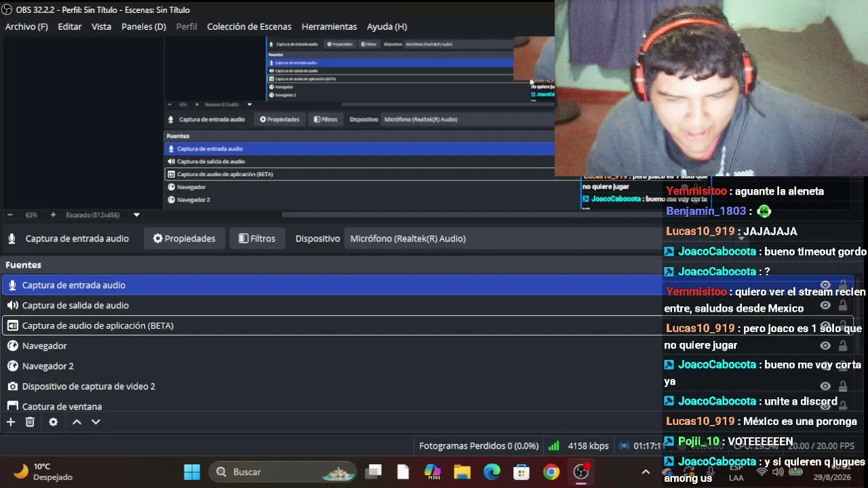Click the green connection signal icon in the status bar
The width and height of the screenshot is (868, 488).
[554, 446]
